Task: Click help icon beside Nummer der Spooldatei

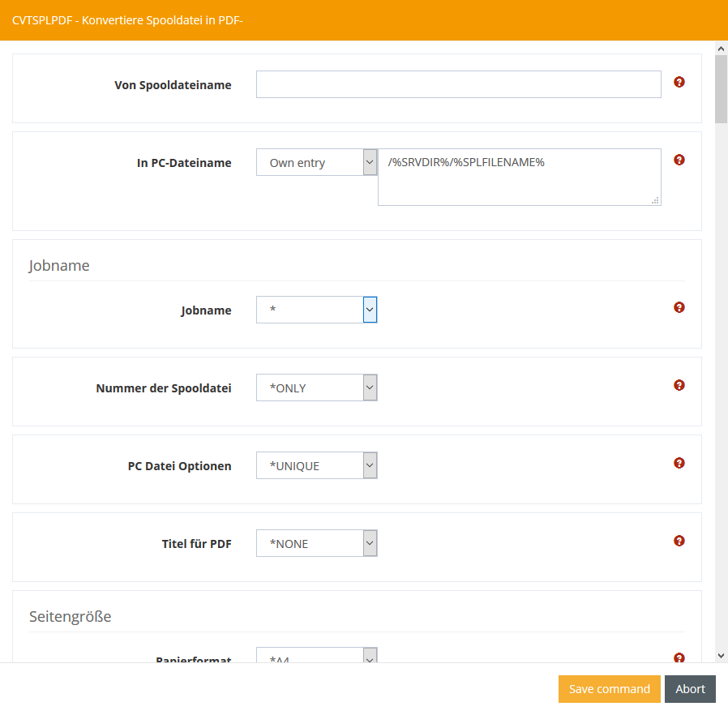Action: coord(679,385)
